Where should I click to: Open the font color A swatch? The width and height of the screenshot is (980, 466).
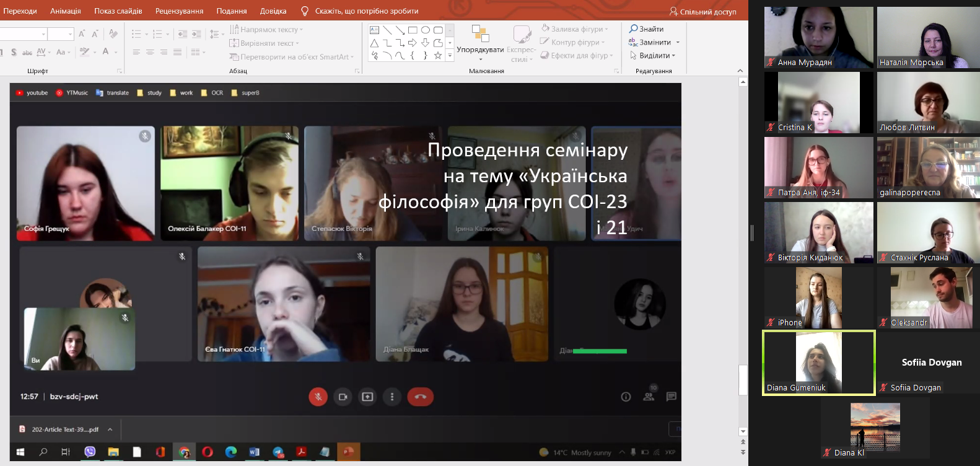pyautogui.click(x=106, y=52)
